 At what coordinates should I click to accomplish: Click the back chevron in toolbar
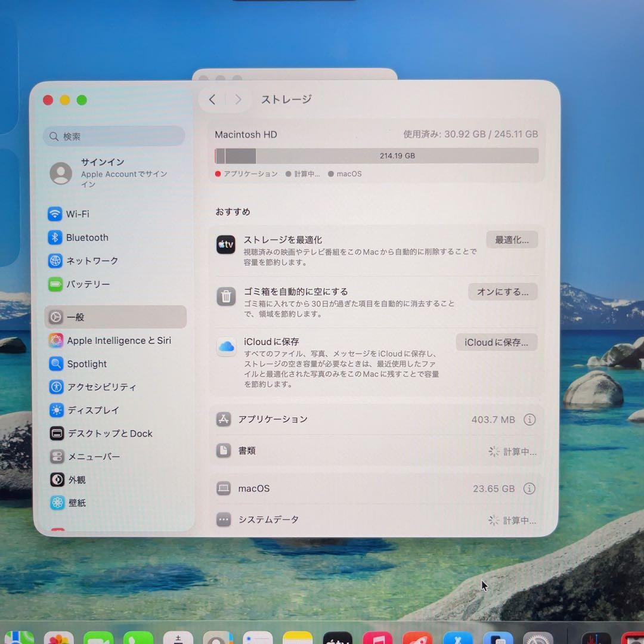point(212,100)
